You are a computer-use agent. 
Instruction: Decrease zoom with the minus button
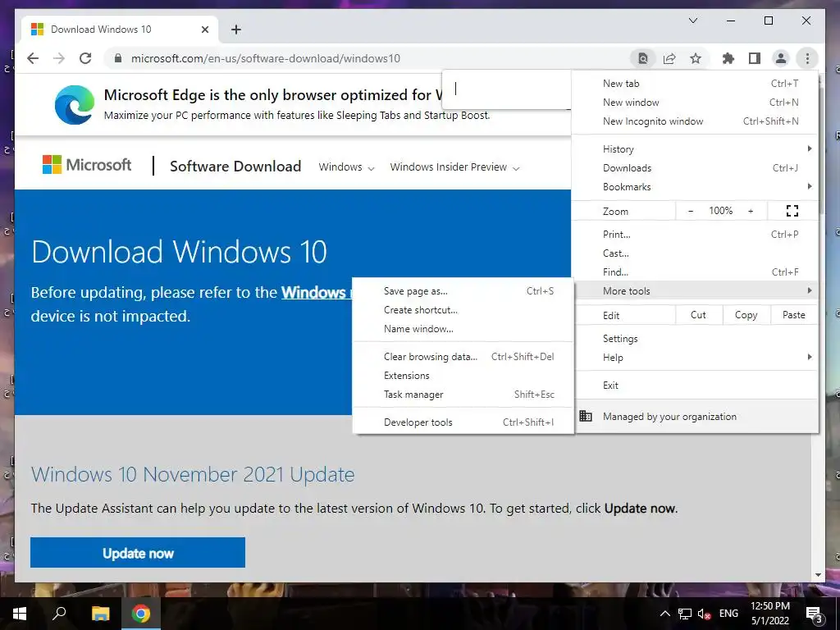[x=691, y=211]
